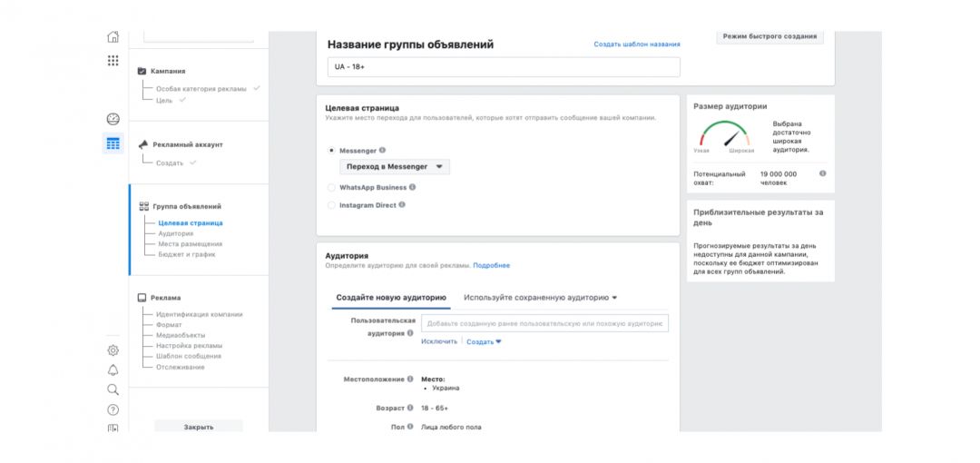The image size is (980, 463).
Task: Open Настройка рекламы item
Action: pos(190,345)
